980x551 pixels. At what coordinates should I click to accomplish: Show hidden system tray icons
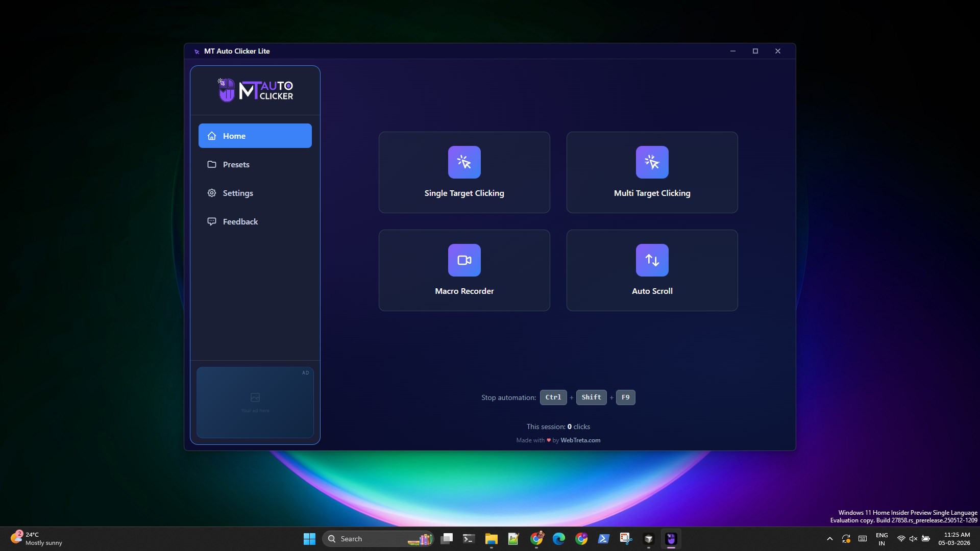[829, 539]
